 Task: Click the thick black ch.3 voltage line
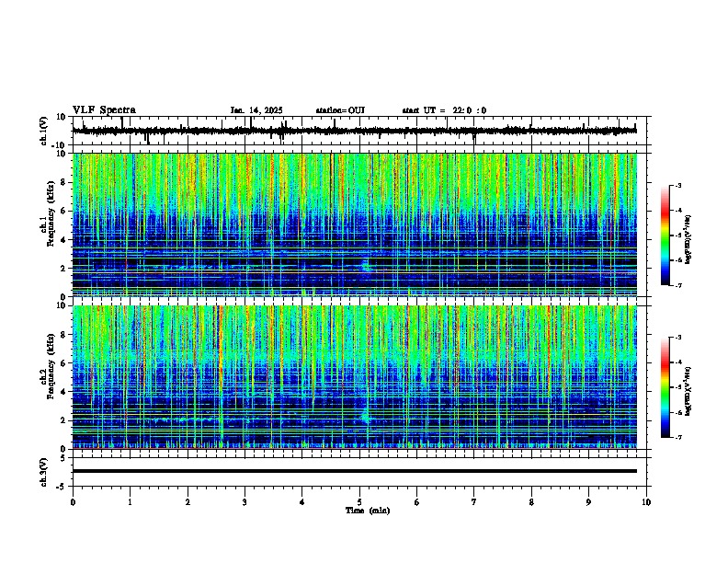coord(355,471)
